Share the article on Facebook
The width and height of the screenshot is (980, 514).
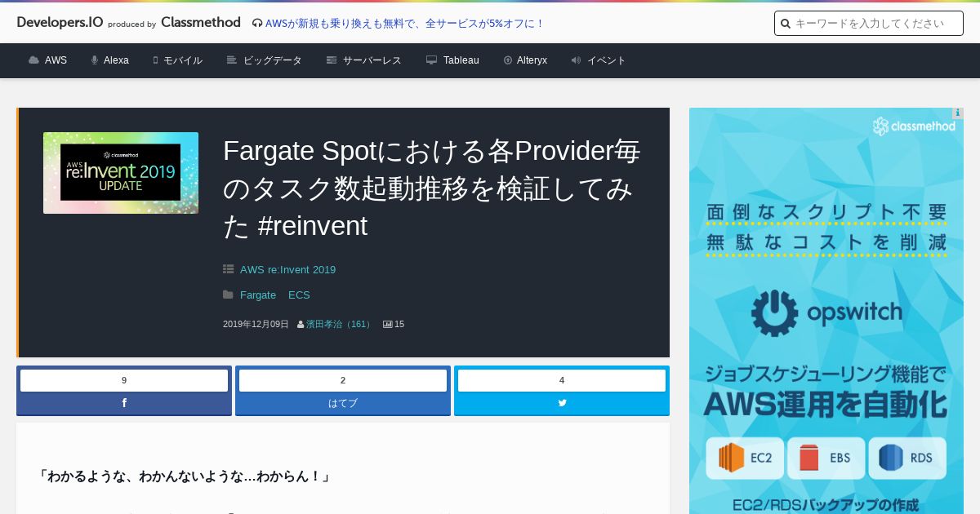click(x=124, y=403)
